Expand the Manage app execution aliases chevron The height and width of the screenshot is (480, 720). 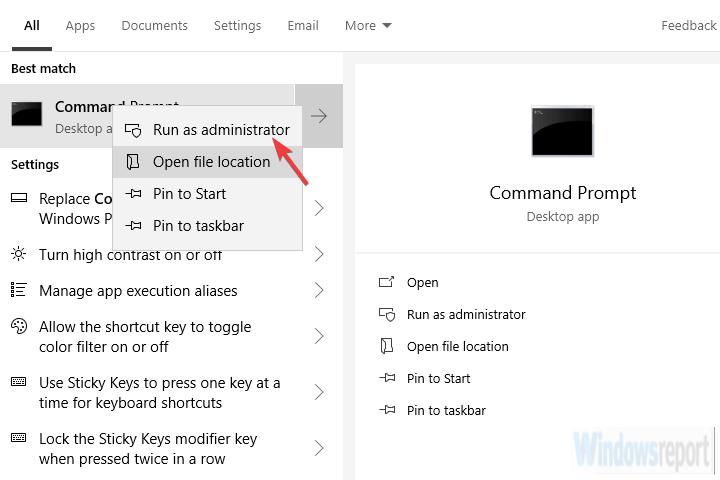(319, 290)
